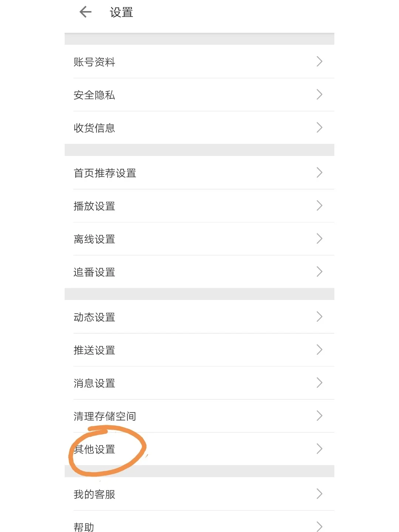Tap chevron icon on 其他设置 row
The image size is (399, 532).
[320, 449]
